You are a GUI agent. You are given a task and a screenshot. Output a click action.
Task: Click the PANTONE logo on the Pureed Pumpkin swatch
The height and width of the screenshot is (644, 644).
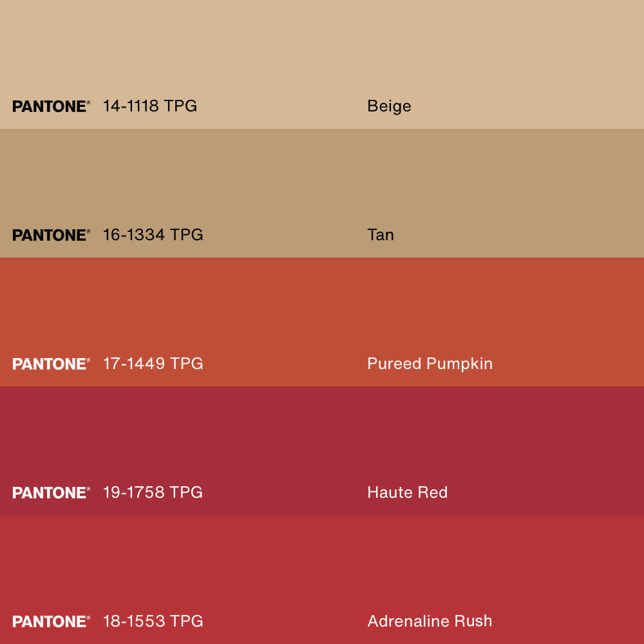pos(51,364)
